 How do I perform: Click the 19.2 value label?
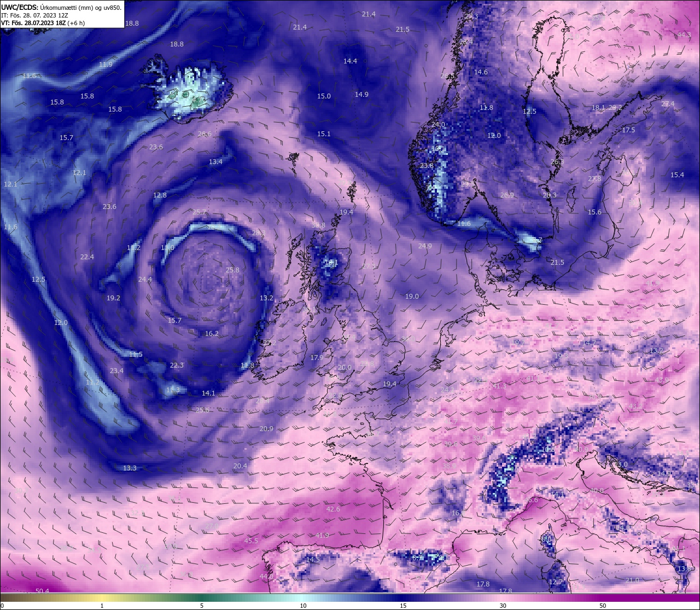pyautogui.click(x=113, y=298)
